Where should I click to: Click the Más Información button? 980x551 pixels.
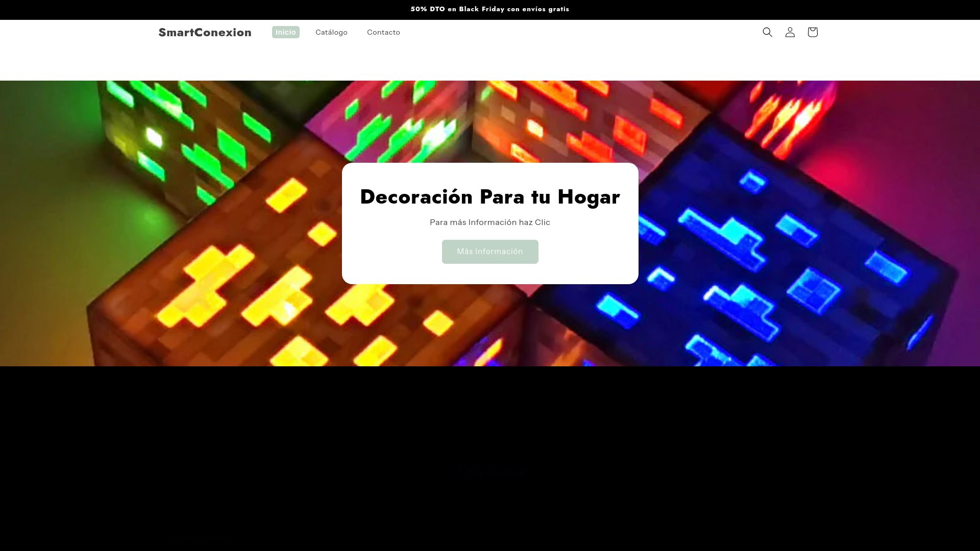coord(490,252)
